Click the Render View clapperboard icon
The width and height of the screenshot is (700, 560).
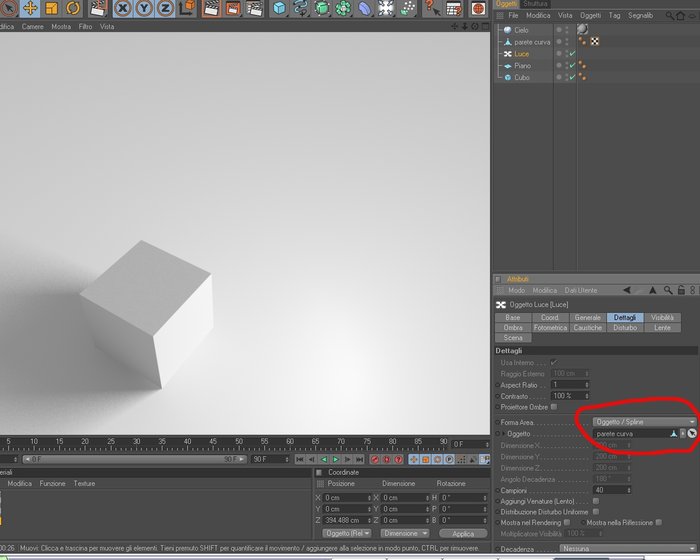211,8
